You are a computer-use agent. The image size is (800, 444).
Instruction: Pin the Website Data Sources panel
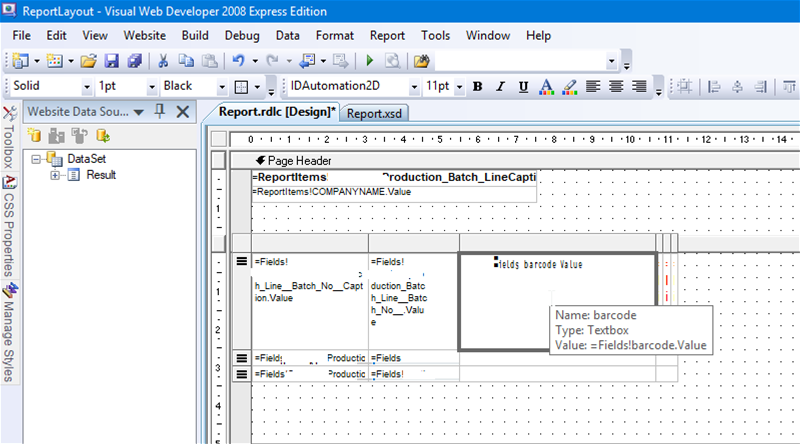[160, 111]
